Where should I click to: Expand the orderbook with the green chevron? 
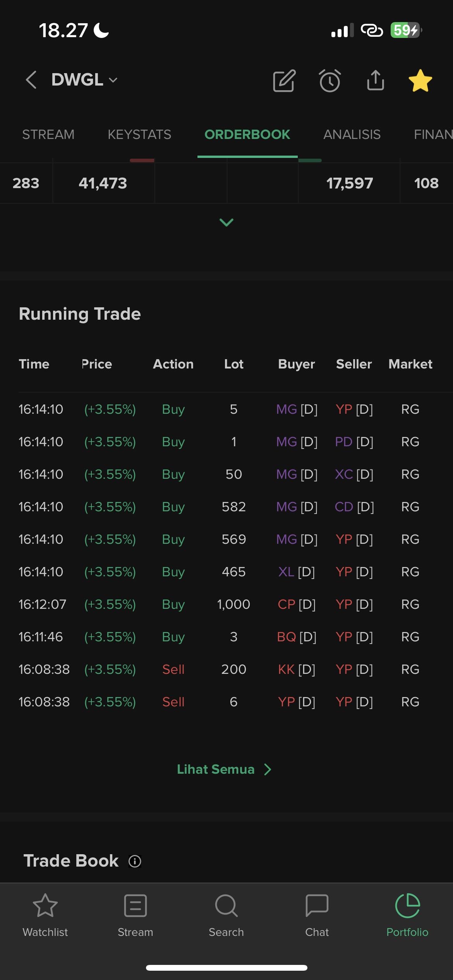(x=226, y=222)
